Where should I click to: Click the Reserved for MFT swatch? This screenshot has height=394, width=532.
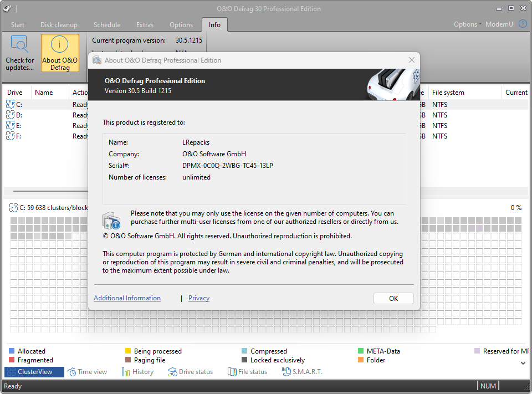click(477, 351)
